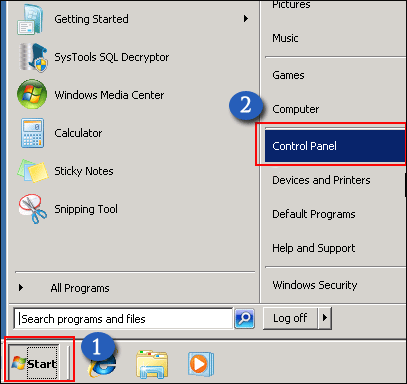Focus the Search programs and files box
The image size is (407, 384).
pyautogui.click(x=123, y=319)
